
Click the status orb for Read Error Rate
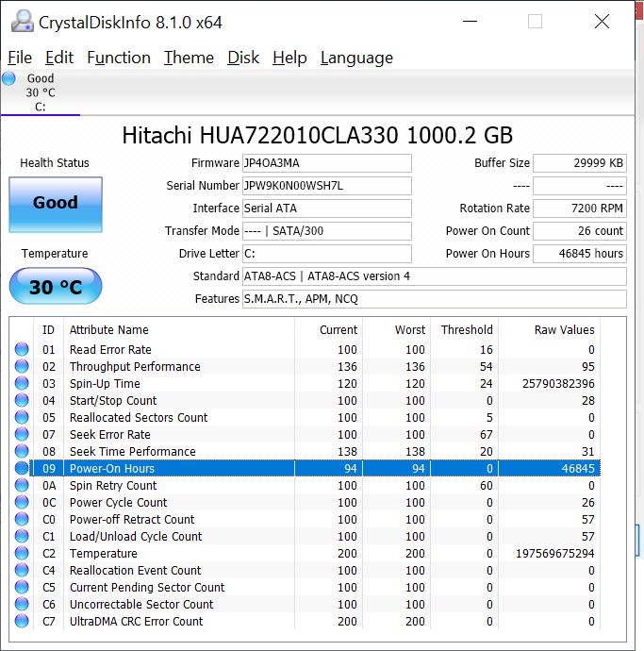22,349
